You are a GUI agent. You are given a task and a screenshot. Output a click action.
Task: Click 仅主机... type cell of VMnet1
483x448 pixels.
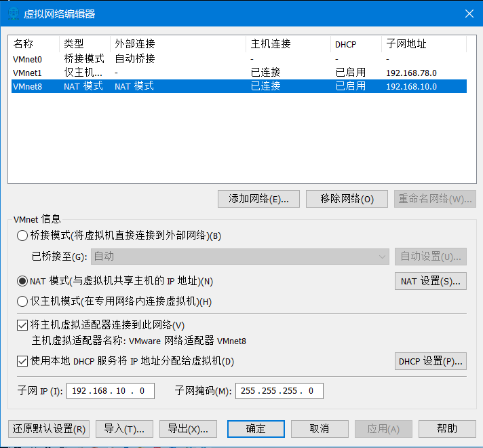[x=83, y=73]
